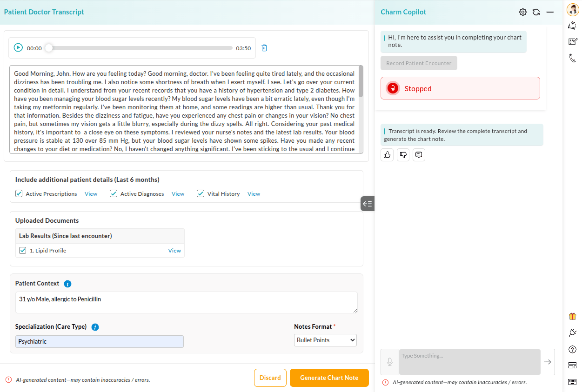
Task: Open the gift icon in sidebar
Action: 573,316
